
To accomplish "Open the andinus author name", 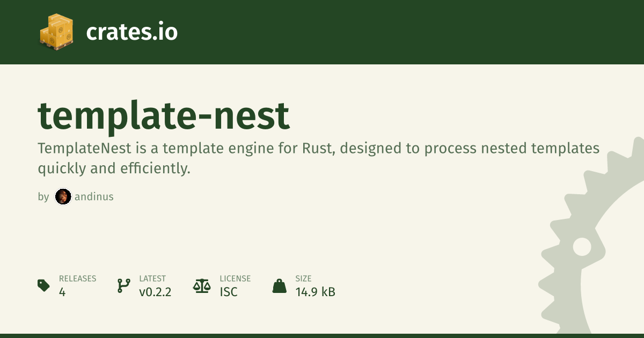I will click(94, 197).
